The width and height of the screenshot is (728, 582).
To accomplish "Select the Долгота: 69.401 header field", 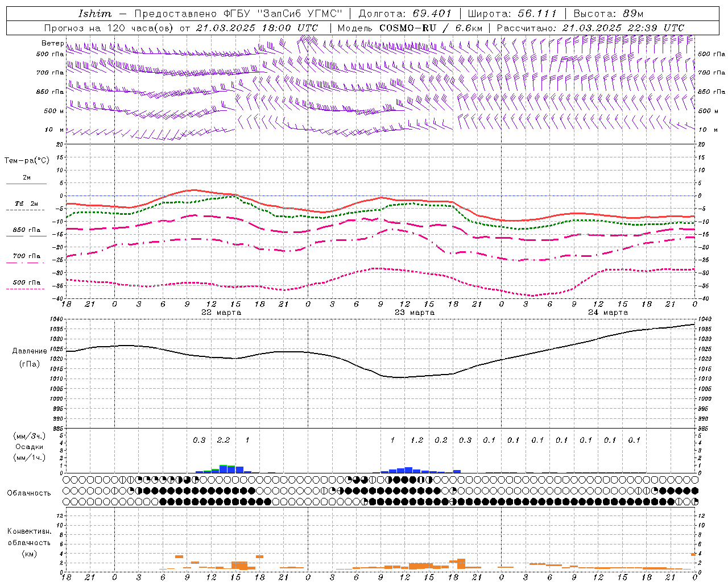I will point(405,14).
